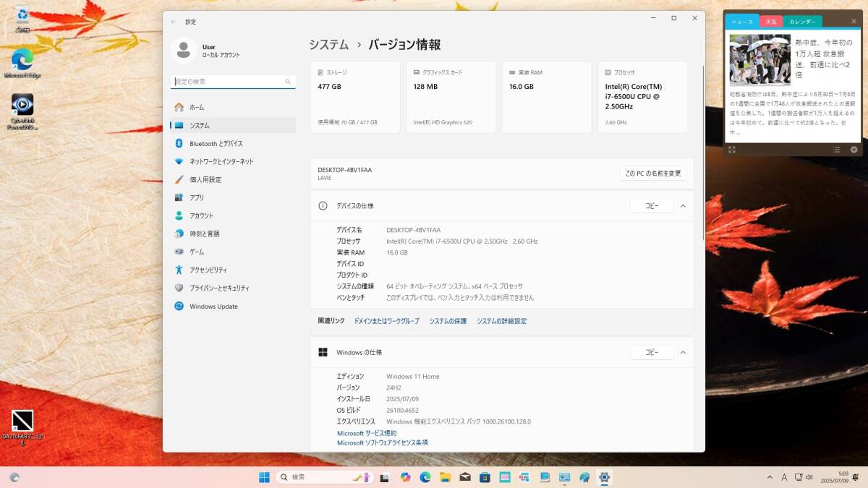Open the Mail app on taskbar
This screenshot has width=868, height=488.
tap(465, 477)
